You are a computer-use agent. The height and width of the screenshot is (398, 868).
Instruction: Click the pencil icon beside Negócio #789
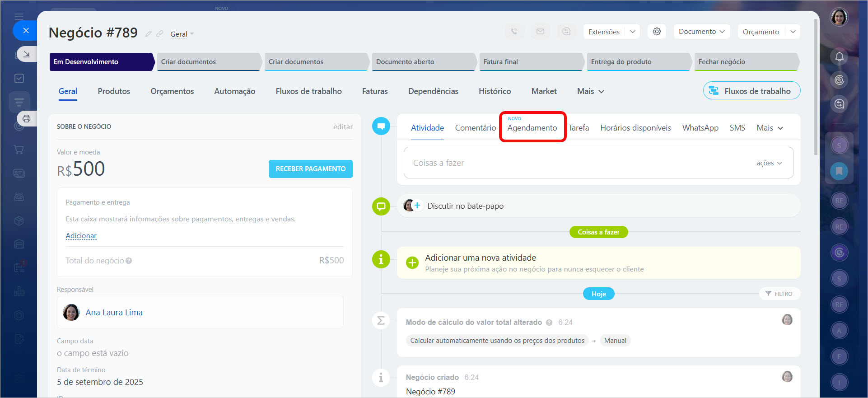coord(148,34)
